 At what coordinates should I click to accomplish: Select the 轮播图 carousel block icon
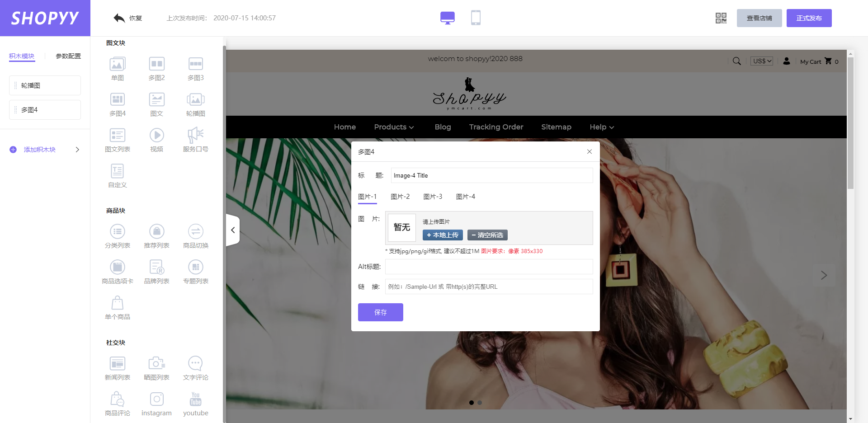click(195, 100)
